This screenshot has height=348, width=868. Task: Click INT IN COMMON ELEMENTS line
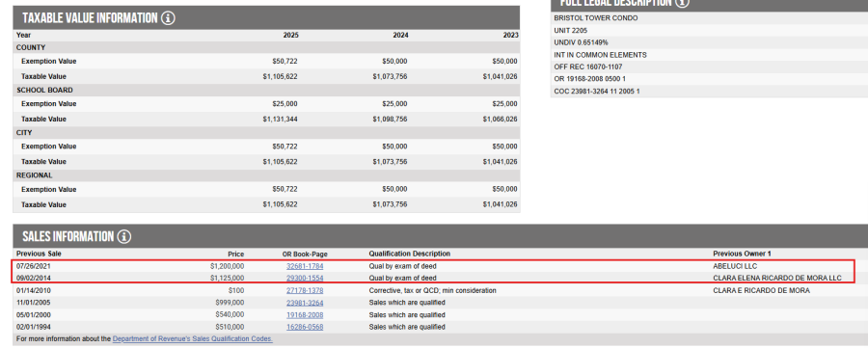pos(600,55)
